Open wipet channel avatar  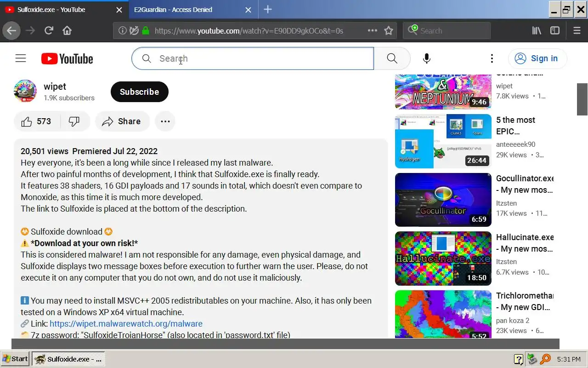pos(25,91)
